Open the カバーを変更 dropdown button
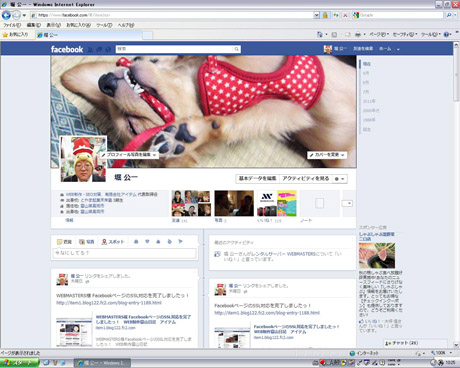 pyautogui.click(x=327, y=155)
